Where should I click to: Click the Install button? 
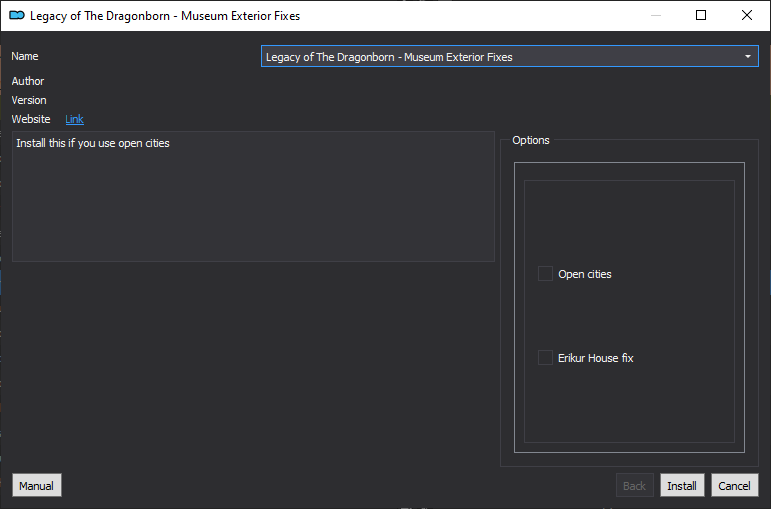pyautogui.click(x=682, y=485)
